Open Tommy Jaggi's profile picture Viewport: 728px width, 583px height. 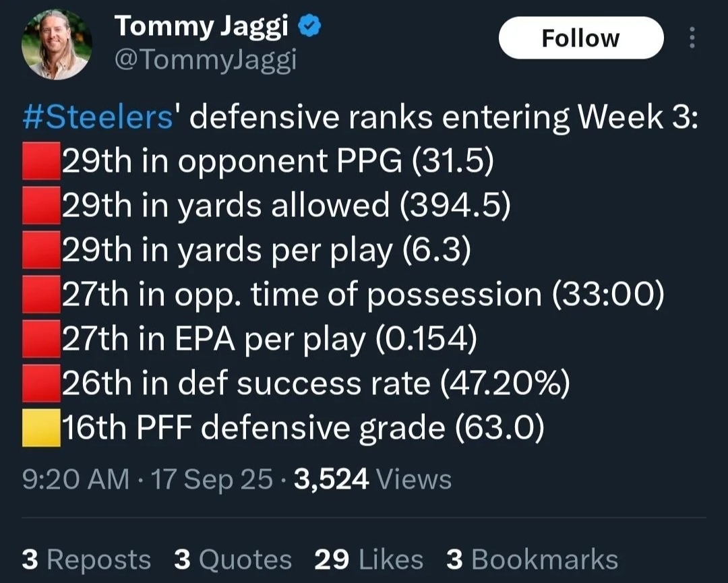tap(57, 44)
